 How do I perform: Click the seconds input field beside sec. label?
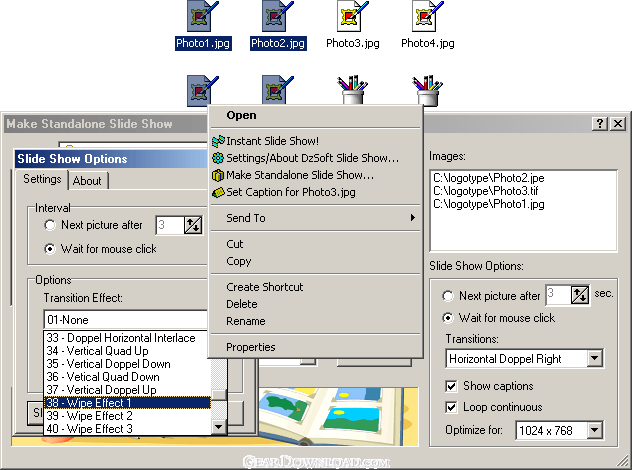click(558, 295)
